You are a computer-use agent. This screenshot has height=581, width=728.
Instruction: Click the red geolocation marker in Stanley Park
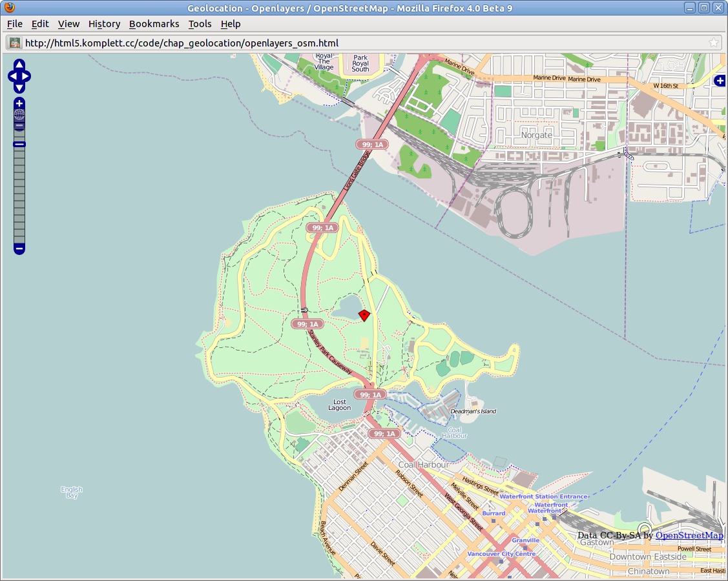364,315
